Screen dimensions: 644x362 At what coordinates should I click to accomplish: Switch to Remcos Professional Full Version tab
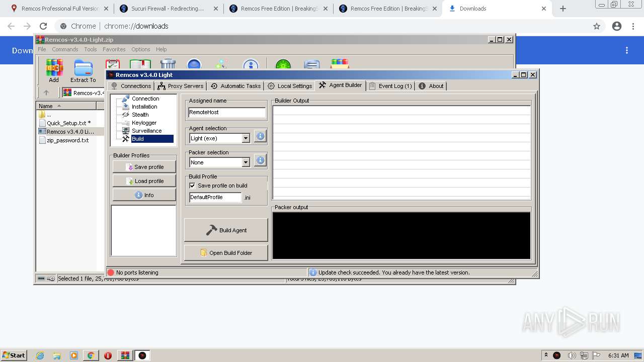coord(59,9)
